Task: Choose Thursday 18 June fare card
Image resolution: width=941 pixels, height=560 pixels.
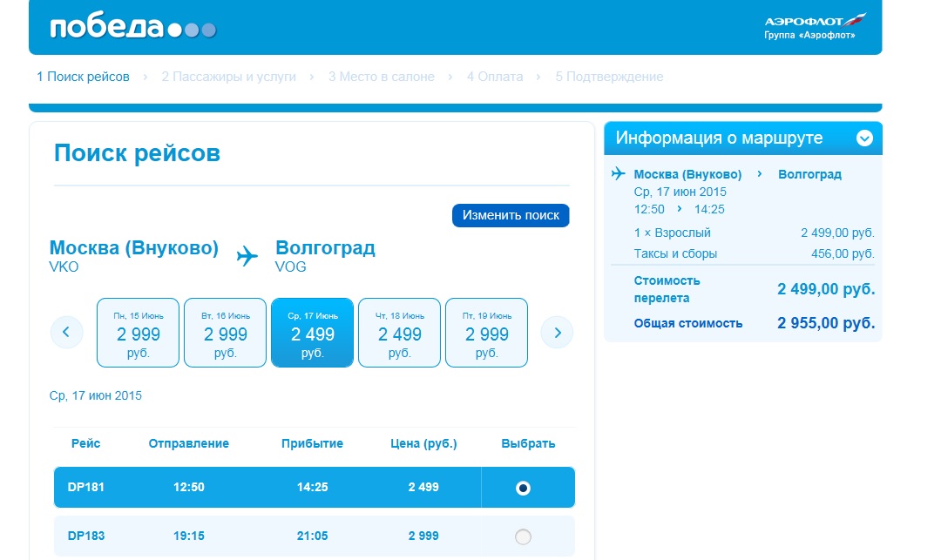Action: click(x=399, y=333)
